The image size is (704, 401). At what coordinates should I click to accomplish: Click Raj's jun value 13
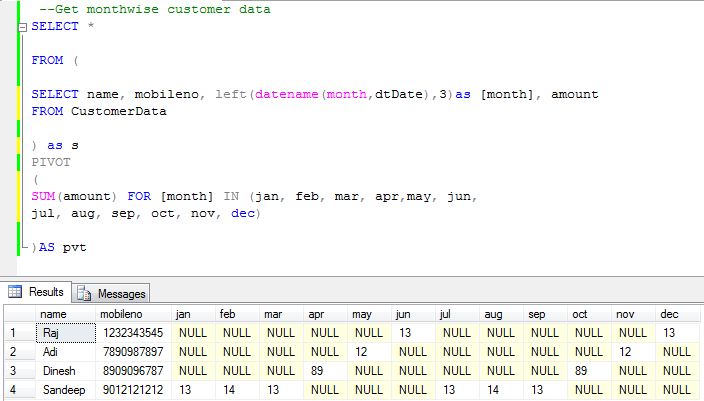(413, 333)
